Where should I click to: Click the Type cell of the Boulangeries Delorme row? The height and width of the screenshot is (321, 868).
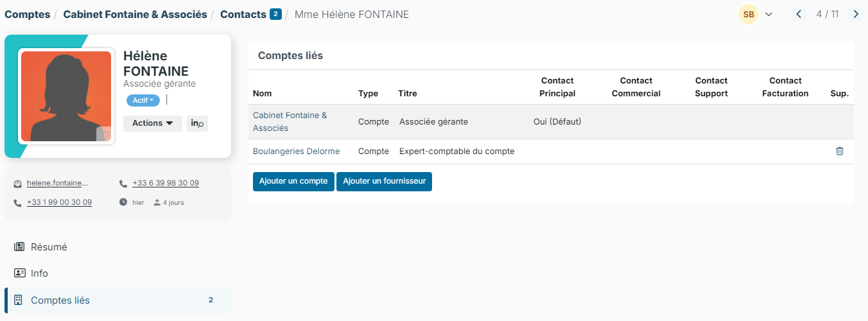point(374,151)
